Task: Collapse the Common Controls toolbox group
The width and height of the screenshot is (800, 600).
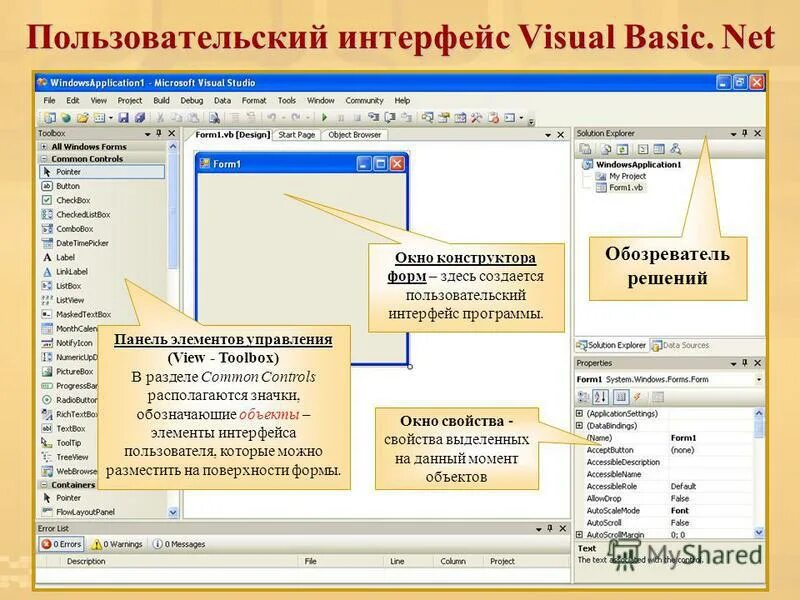Action: tap(44, 159)
